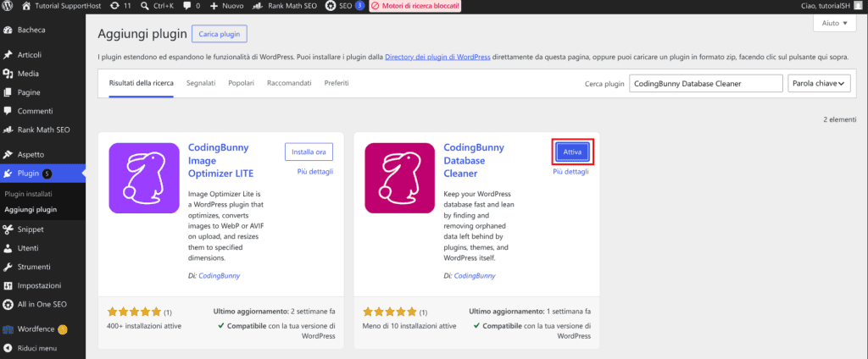This screenshot has height=359, width=868.
Task: Click the All in One SEO icon
Action: (8, 305)
